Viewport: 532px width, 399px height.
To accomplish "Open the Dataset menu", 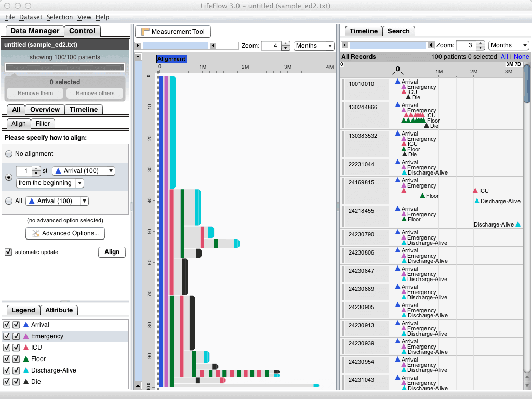I will 30,17.
